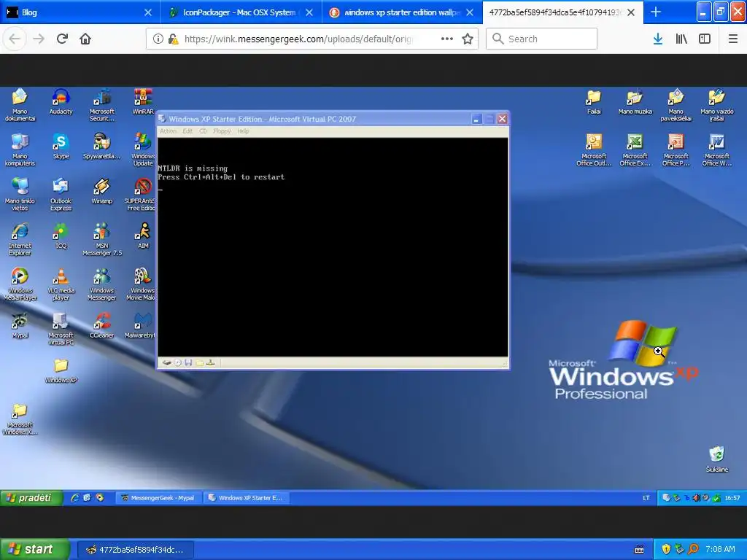Bookmark this page with the star
Viewport: 747px width, 560px height.
(468, 39)
